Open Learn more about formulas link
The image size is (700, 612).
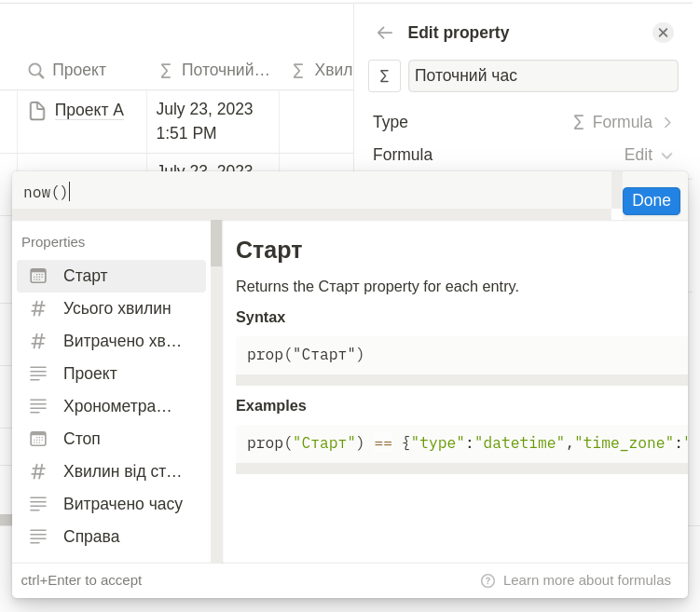[586, 580]
